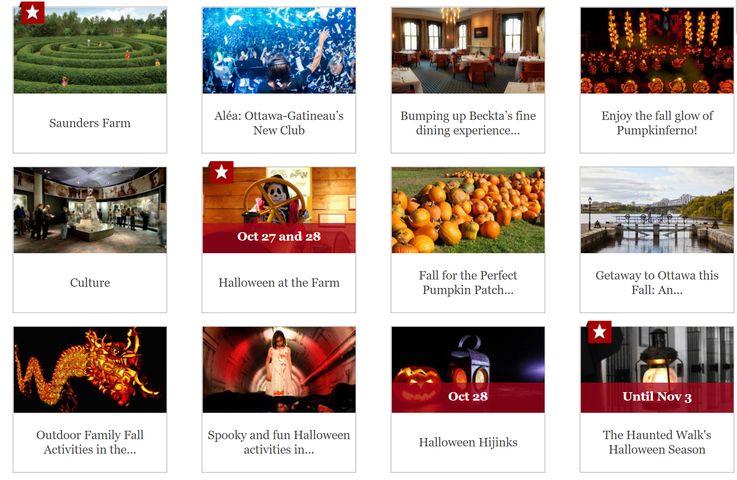This screenshot has width=737, height=480.
Task: Click the Oct 27 and 28 date banner
Action: pyautogui.click(x=279, y=238)
